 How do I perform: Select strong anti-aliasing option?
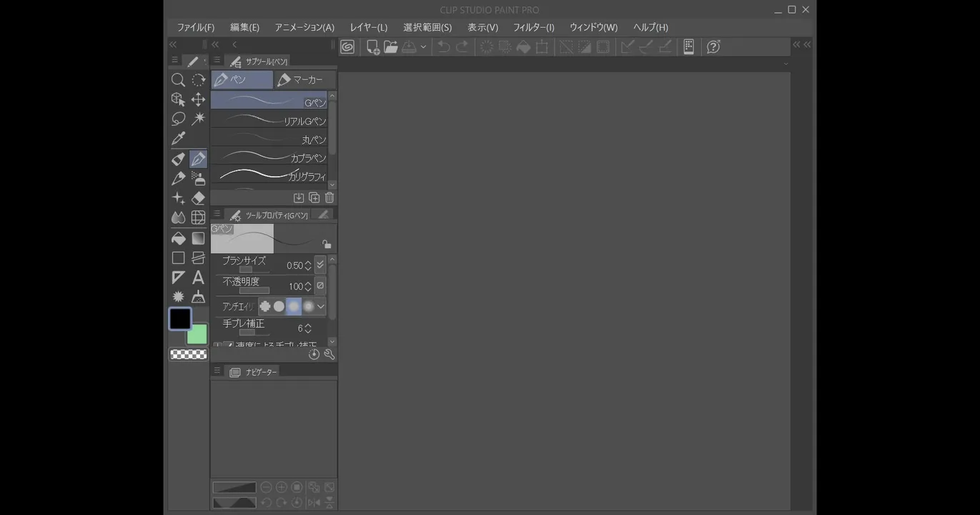pyautogui.click(x=308, y=306)
